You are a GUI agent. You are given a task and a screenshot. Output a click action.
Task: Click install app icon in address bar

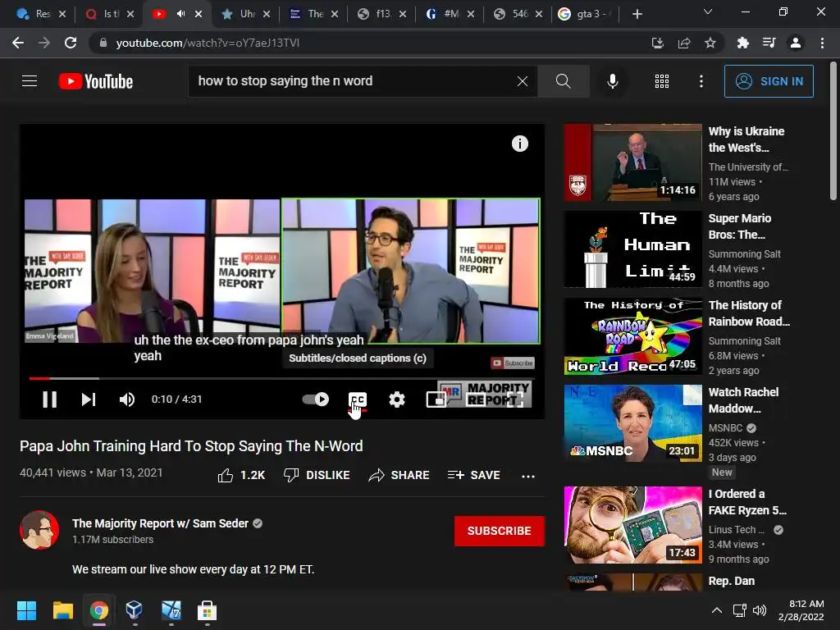(657, 43)
